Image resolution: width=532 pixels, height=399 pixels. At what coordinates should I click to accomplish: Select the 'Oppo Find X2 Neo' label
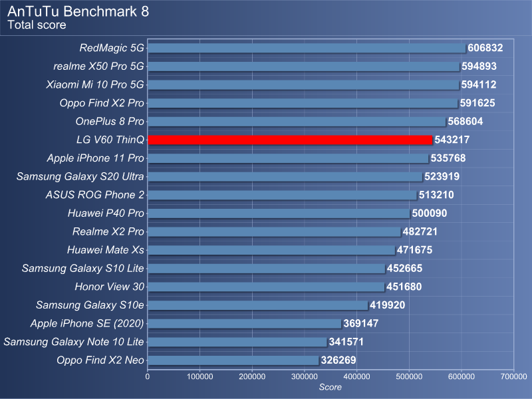100,360
